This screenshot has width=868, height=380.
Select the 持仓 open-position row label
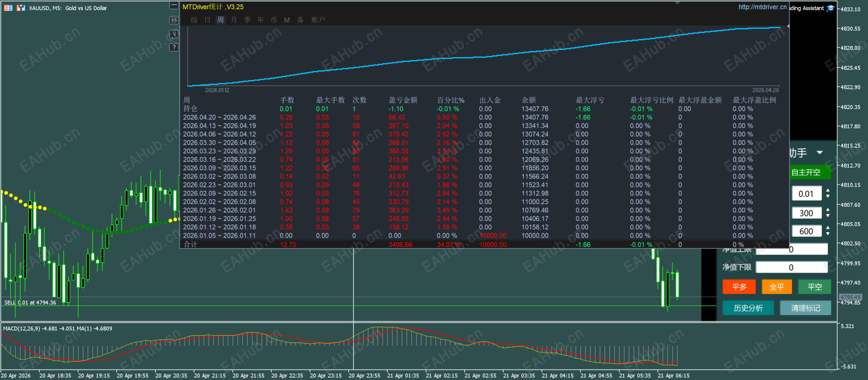(190, 109)
